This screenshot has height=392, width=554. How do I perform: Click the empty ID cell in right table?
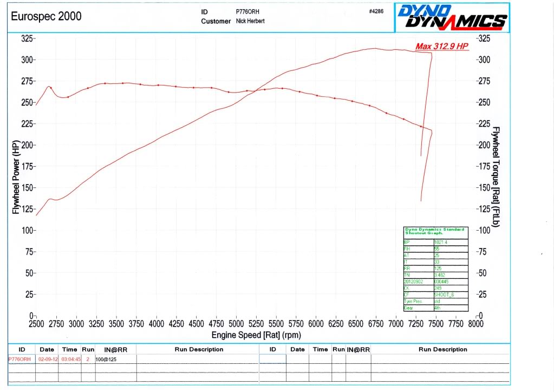pyautogui.click(x=272, y=359)
